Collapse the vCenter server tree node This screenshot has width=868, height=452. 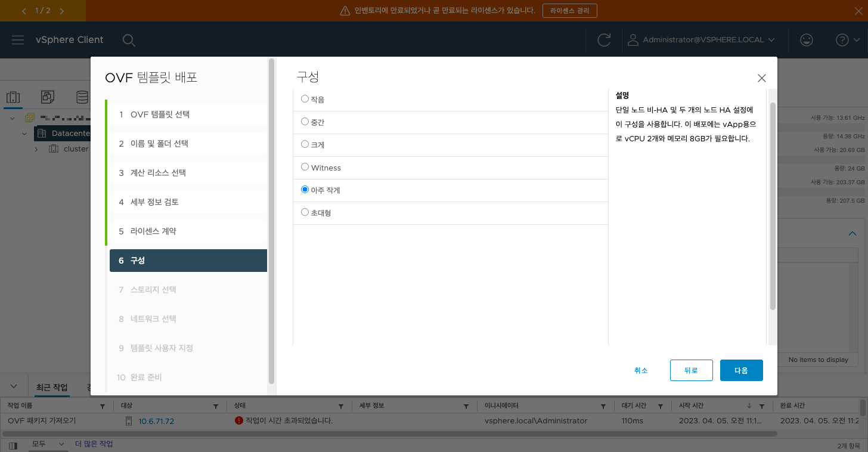[x=14, y=118]
